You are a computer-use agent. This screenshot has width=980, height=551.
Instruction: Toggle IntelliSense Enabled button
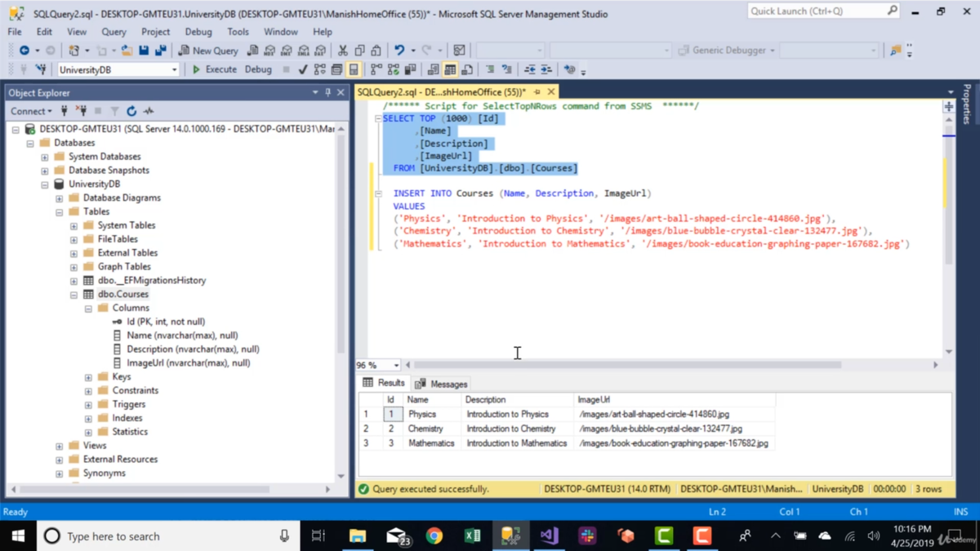point(354,70)
